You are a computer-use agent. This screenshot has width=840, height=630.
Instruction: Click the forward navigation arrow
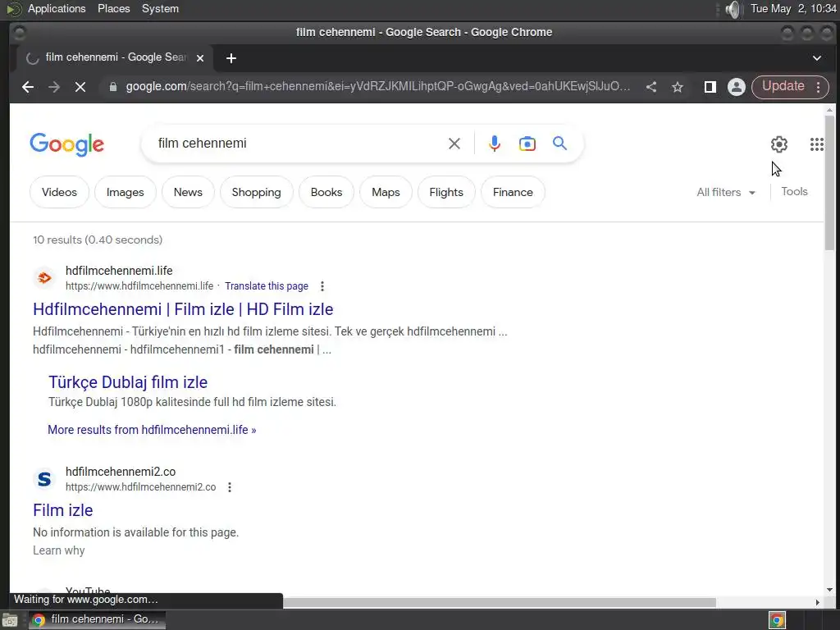[54, 87]
